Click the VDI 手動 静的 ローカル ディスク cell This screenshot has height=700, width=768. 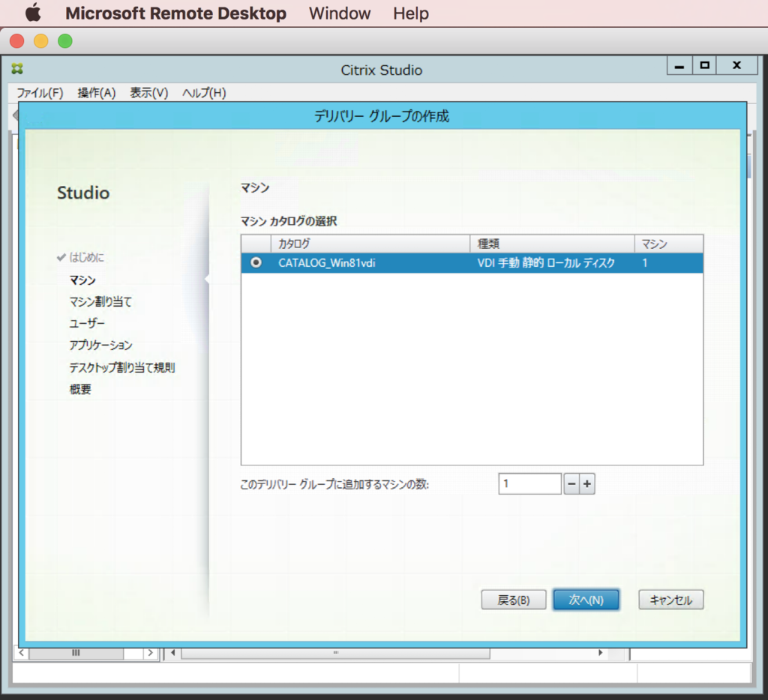pyautogui.click(x=546, y=263)
